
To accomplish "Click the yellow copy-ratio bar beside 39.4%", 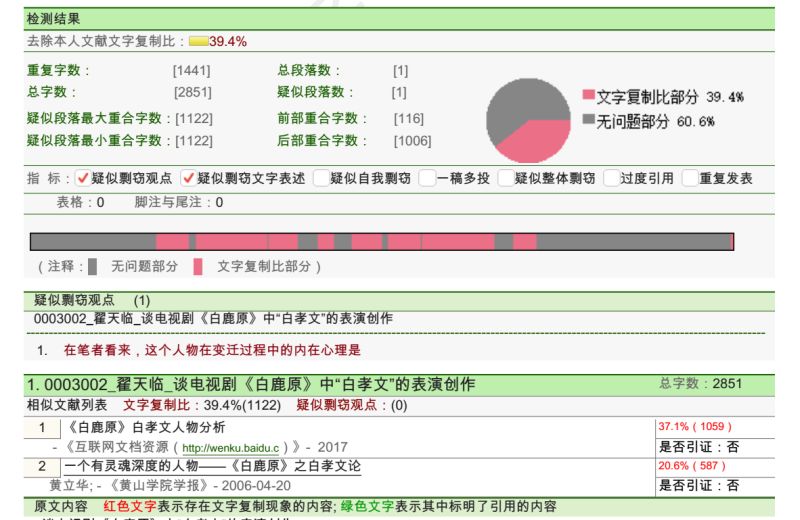I will [x=198, y=41].
